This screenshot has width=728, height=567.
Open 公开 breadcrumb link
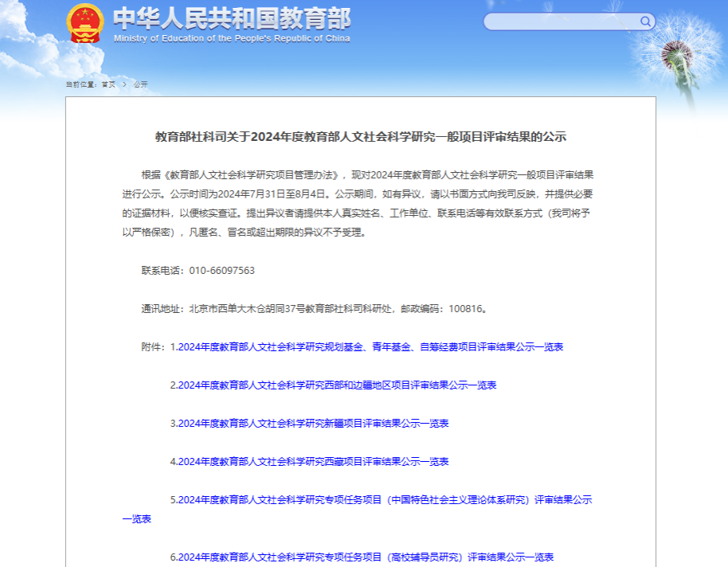141,84
